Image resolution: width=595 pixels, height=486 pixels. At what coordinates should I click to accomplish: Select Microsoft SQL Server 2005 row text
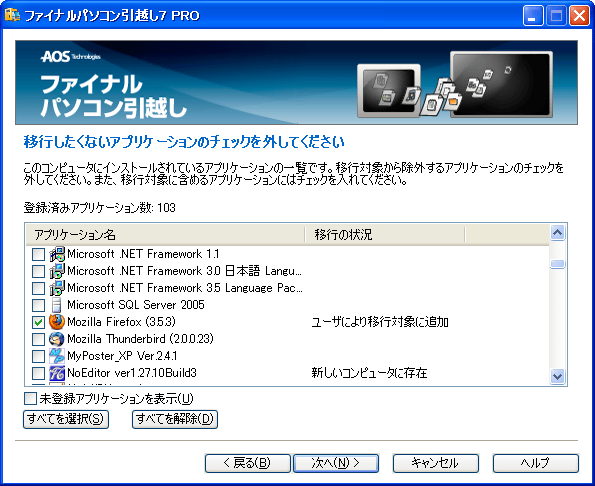(x=136, y=305)
